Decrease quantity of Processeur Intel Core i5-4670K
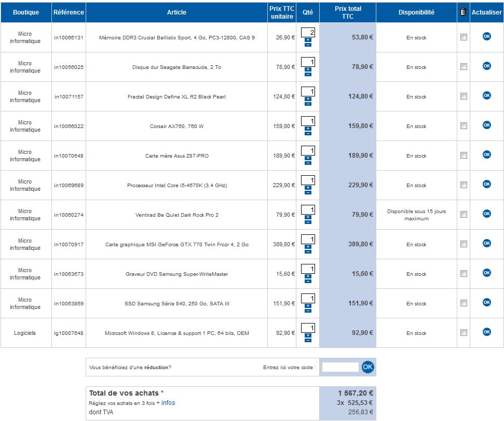The width and height of the screenshot is (504, 421). point(308,192)
